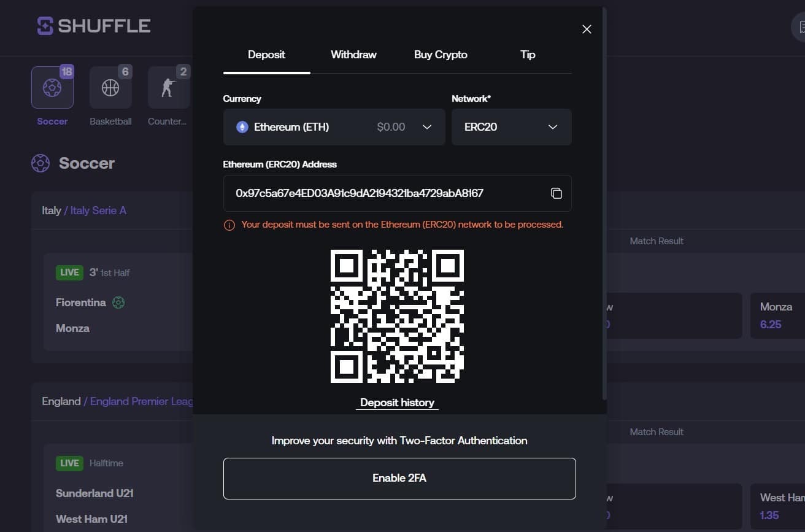Open the Tip tab

tap(528, 55)
